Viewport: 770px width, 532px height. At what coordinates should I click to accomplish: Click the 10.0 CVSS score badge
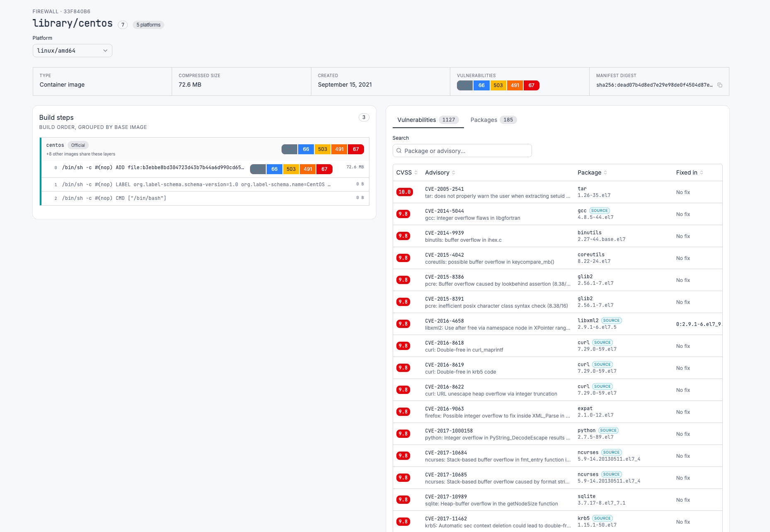[404, 192]
